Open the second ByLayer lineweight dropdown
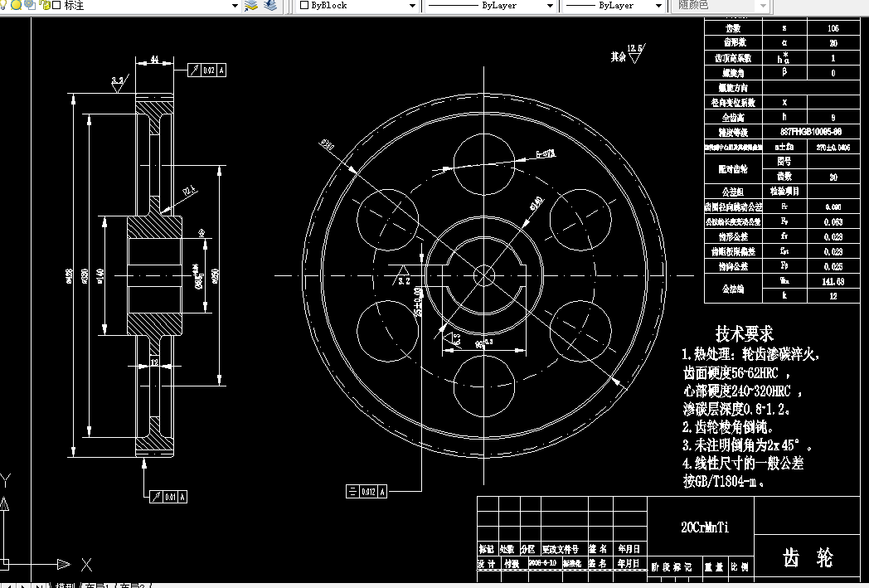869x588 pixels. (658, 6)
